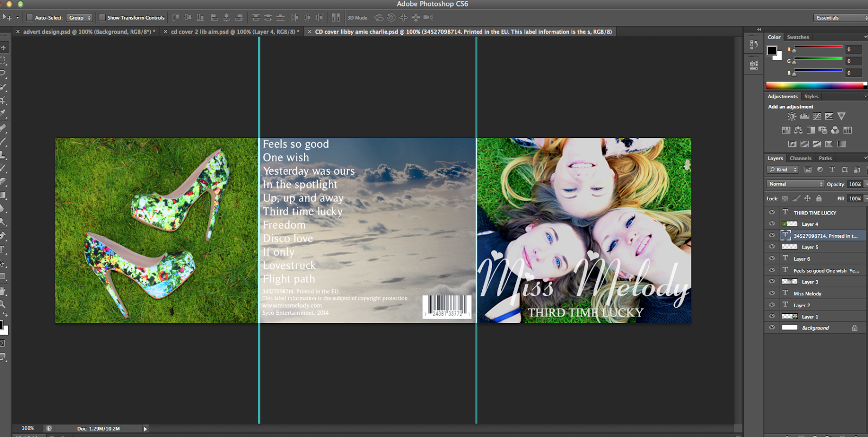Add a Color Balance adjustment
This screenshot has height=437, width=868.
coord(798,130)
